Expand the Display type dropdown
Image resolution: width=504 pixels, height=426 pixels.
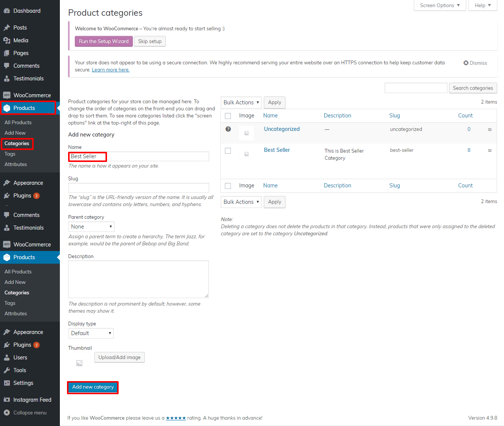coord(91,333)
